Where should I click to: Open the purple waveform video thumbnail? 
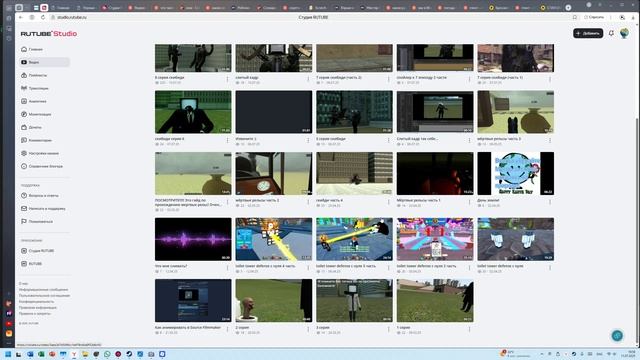click(193, 239)
